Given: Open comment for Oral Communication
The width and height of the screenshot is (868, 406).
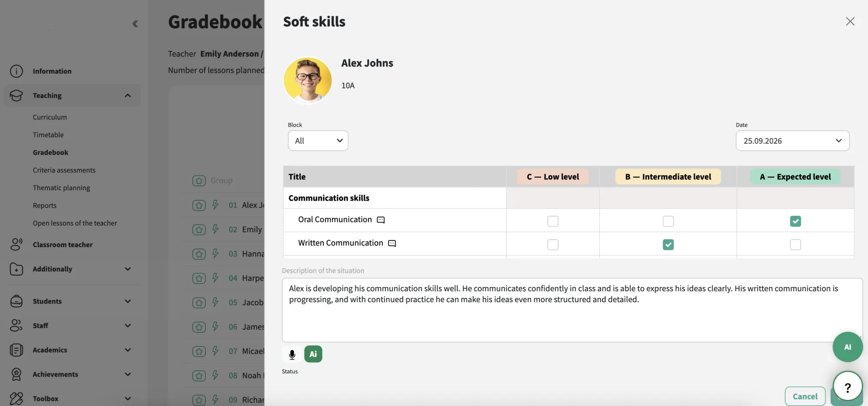Looking at the screenshot, I should (381, 220).
